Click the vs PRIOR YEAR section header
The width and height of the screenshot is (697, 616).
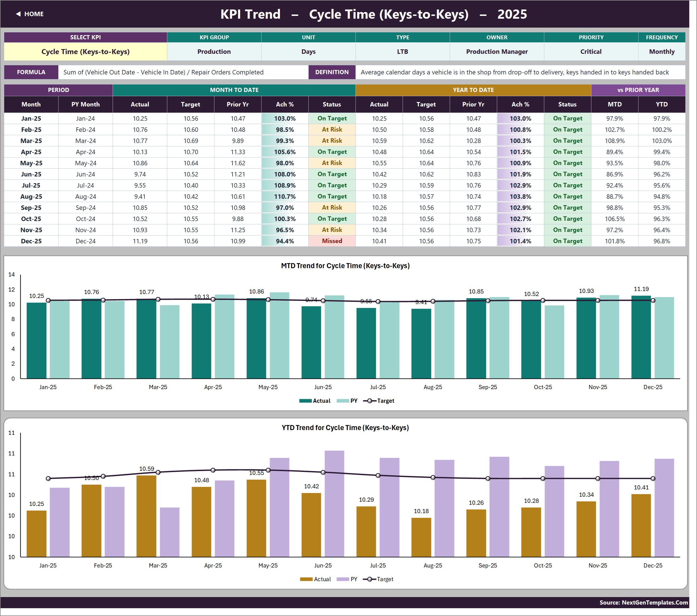[x=638, y=90]
